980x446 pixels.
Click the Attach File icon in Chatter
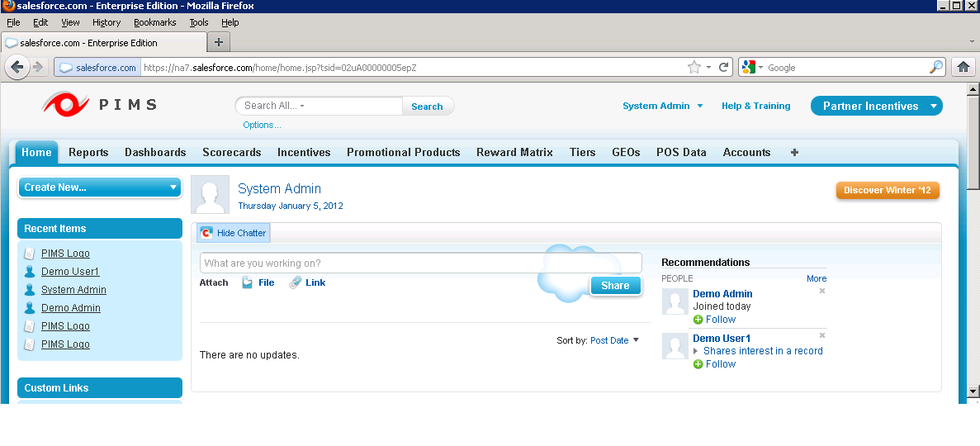[248, 282]
